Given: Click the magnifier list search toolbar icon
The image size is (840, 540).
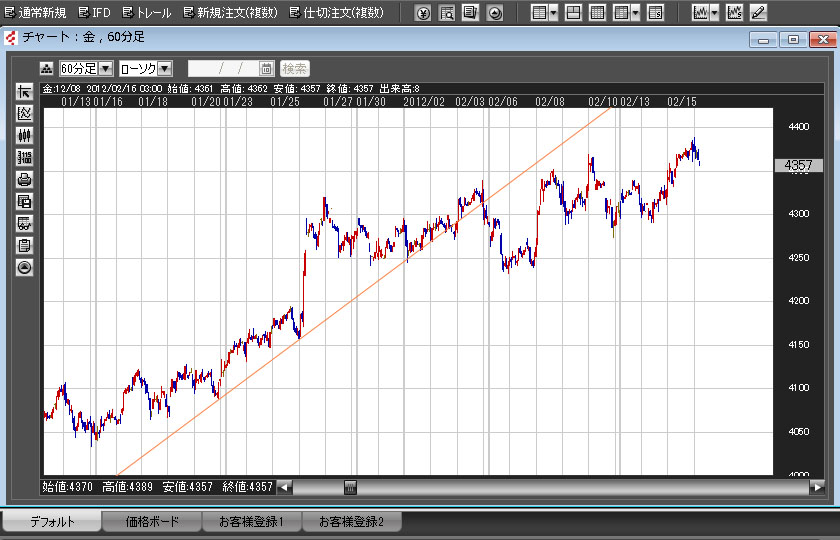Looking at the screenshot, I should (447, 13).
